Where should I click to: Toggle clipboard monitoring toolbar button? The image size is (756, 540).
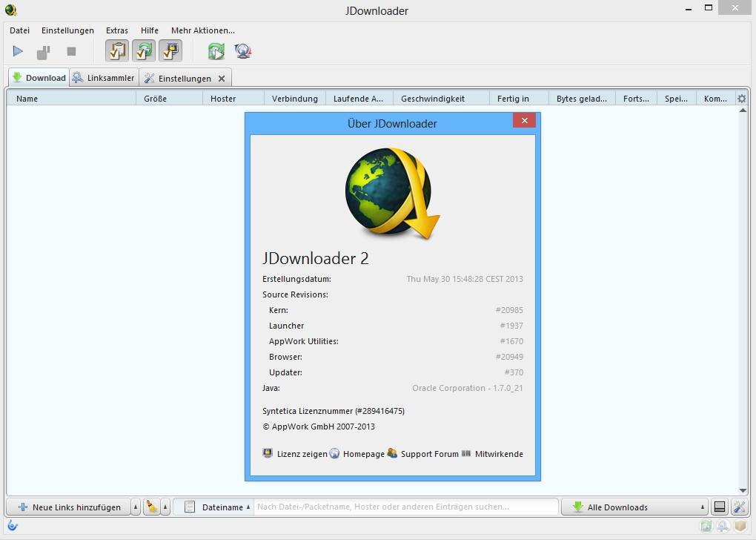coord(117,51)
